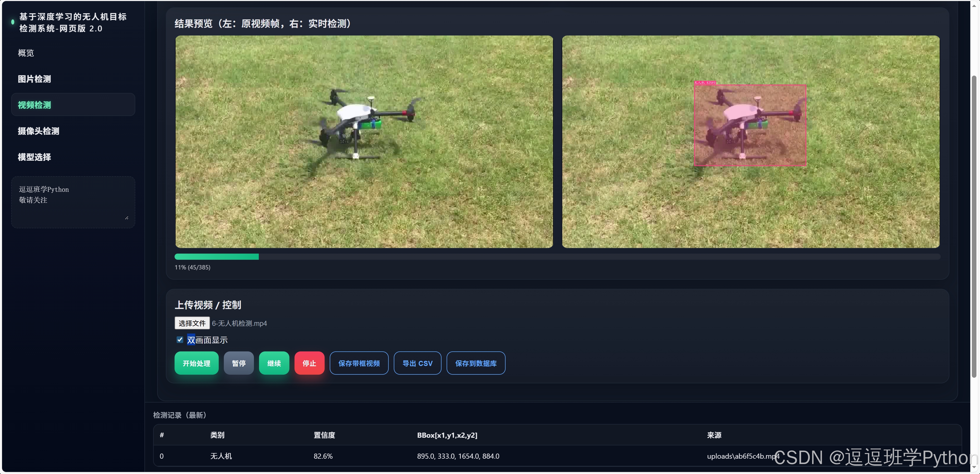Viewport: 980px width, 474px height.
Task: Select the 视频检测 sidebar item
Action: (34, 105)
